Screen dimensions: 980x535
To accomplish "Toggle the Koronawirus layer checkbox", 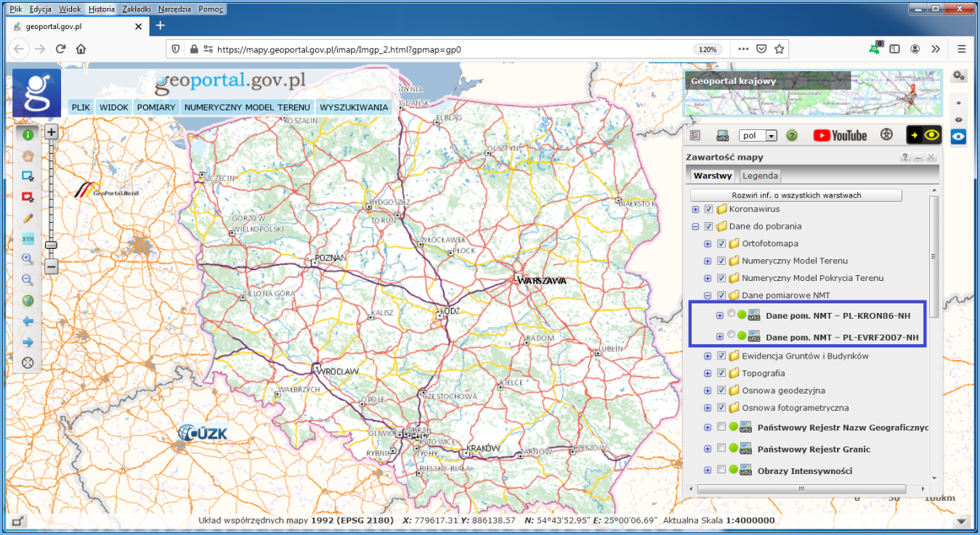I will [x=708, y=209].
